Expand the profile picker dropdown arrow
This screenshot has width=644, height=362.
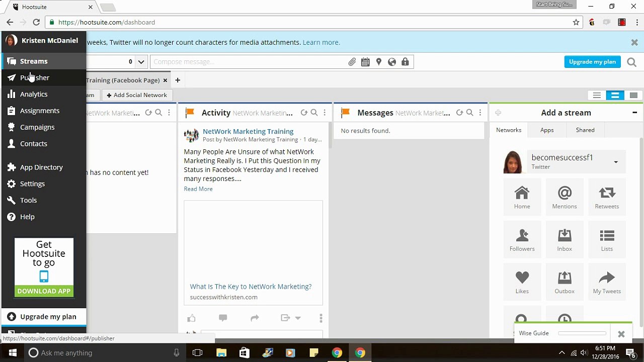tap(141, 62)
